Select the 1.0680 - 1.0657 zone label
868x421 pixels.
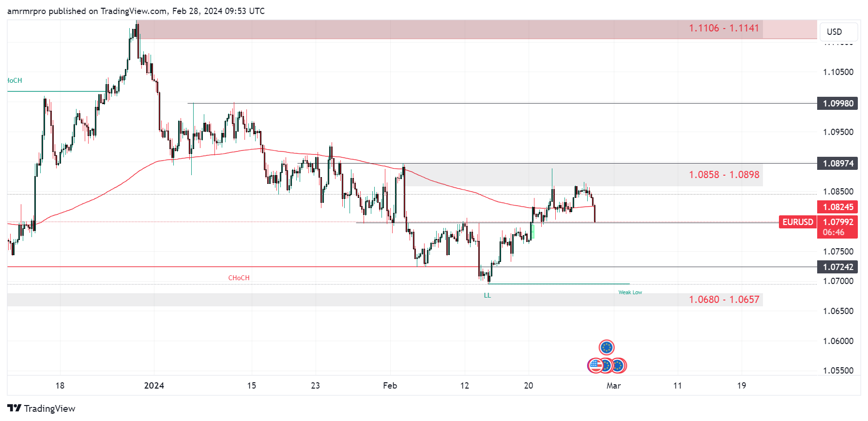click(724, 300)
